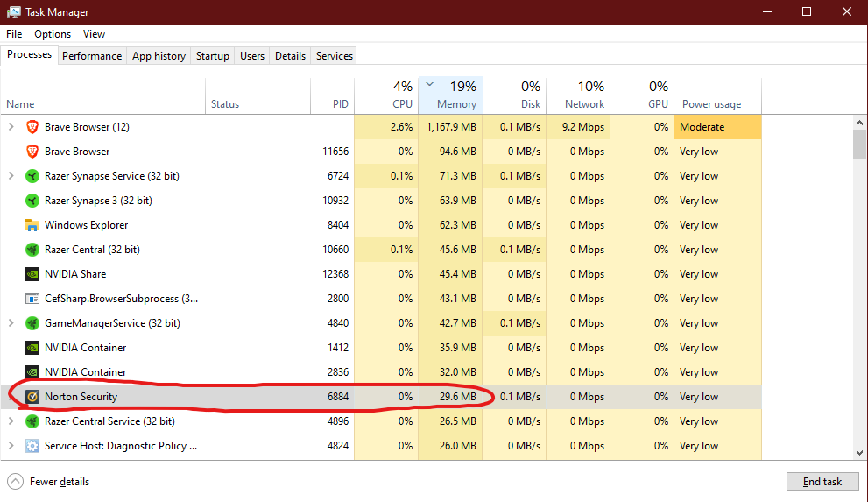Click the 9.2 Mbps network value
The height and width of the screenshot is (502, 868).
point(583,127)
